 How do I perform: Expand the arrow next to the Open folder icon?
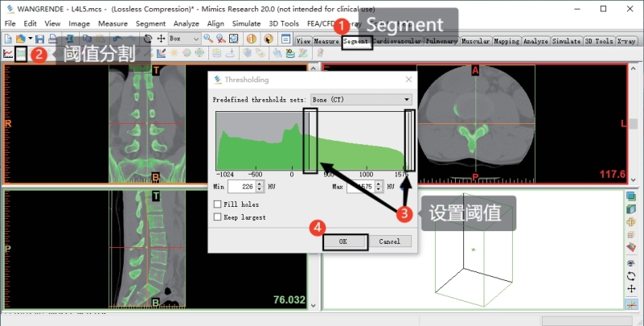(31, 39)
